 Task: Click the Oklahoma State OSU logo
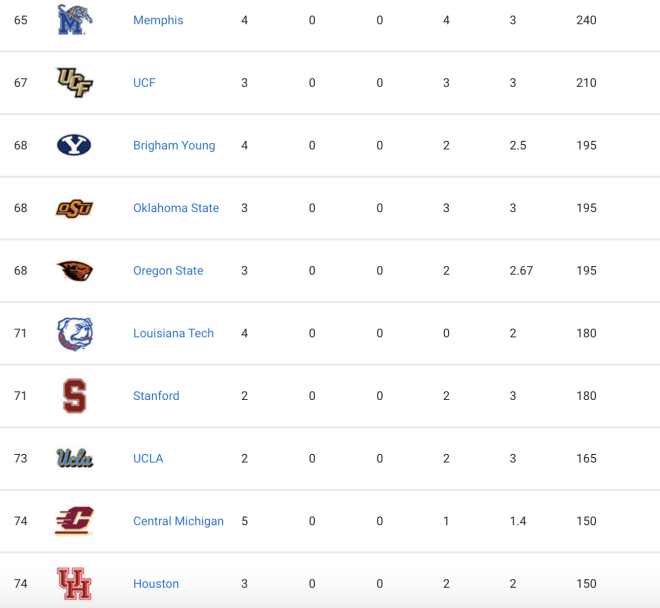(75, 208)
